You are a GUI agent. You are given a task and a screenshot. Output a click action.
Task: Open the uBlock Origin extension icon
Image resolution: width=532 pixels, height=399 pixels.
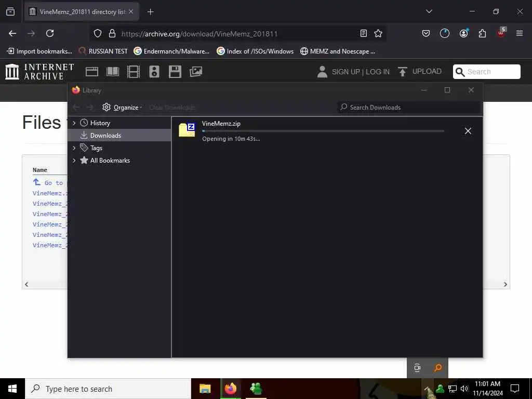(501, 33)
